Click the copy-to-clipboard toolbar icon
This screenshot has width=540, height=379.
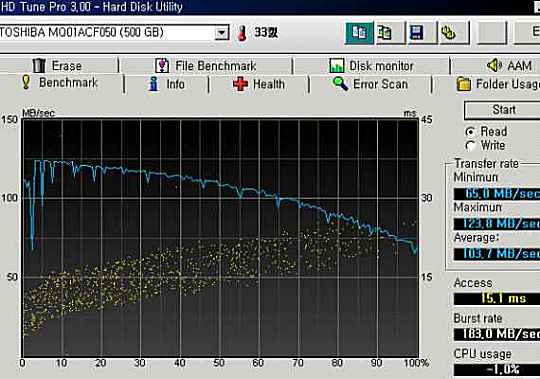click(x=359, y=33)
